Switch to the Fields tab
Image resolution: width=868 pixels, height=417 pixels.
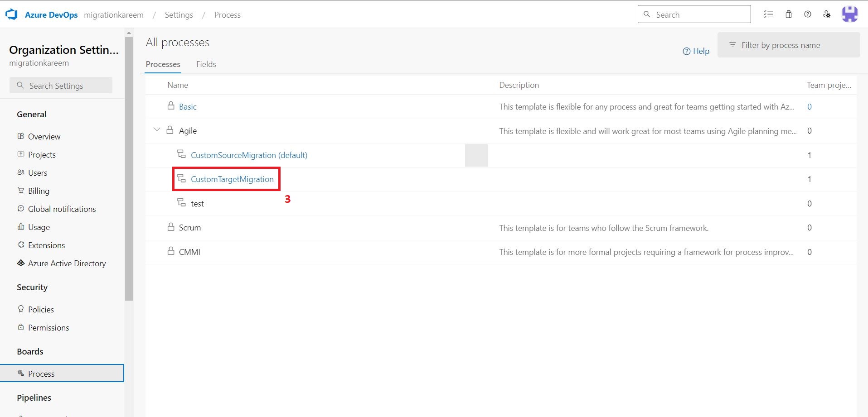coord(206,64)
